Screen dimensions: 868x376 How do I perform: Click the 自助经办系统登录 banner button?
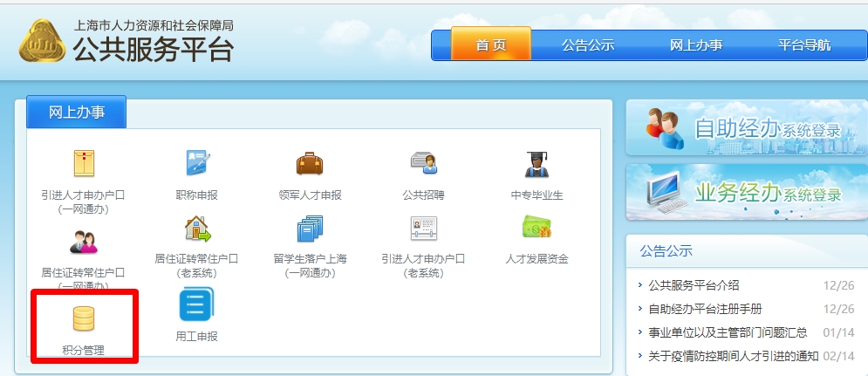pos(747,128)
